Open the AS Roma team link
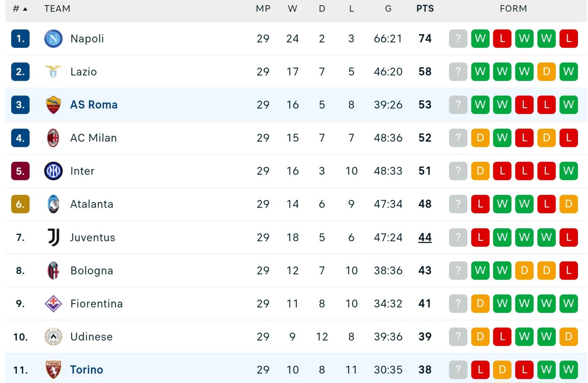 [x=94, y=105]
